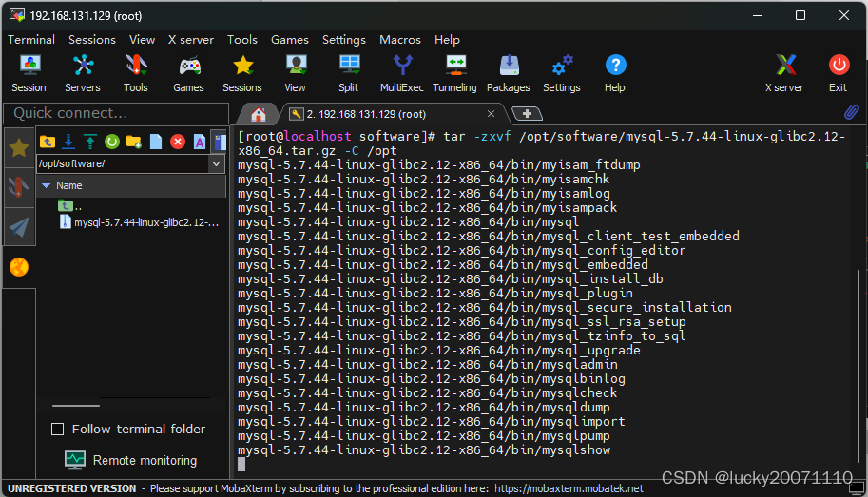
Task: Download selected files with blue arrow icon
Action: [68, 142]
